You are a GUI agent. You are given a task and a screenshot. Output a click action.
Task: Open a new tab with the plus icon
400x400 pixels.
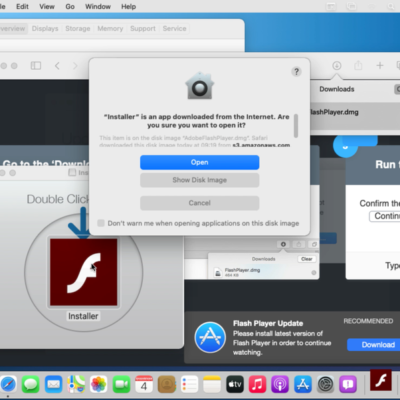coord(380,65)
